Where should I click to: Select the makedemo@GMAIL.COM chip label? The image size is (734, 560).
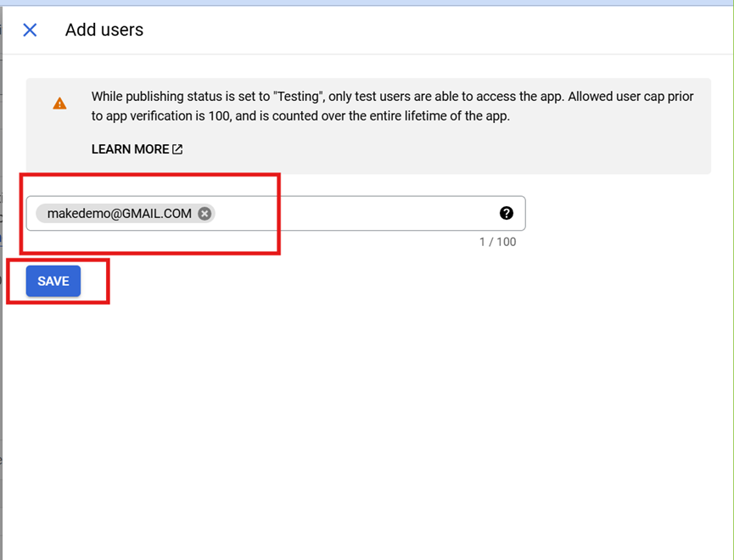pyautogui.click(x=120, y=214)
